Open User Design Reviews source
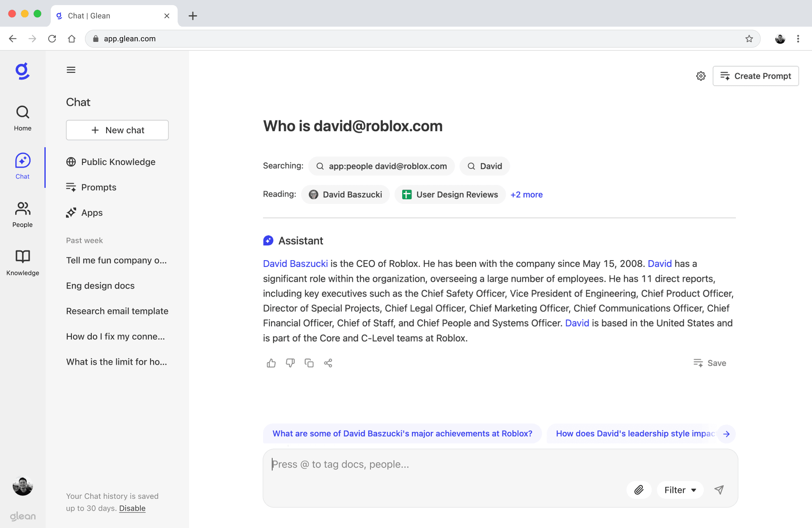812x528 pixels. (450, 195)
